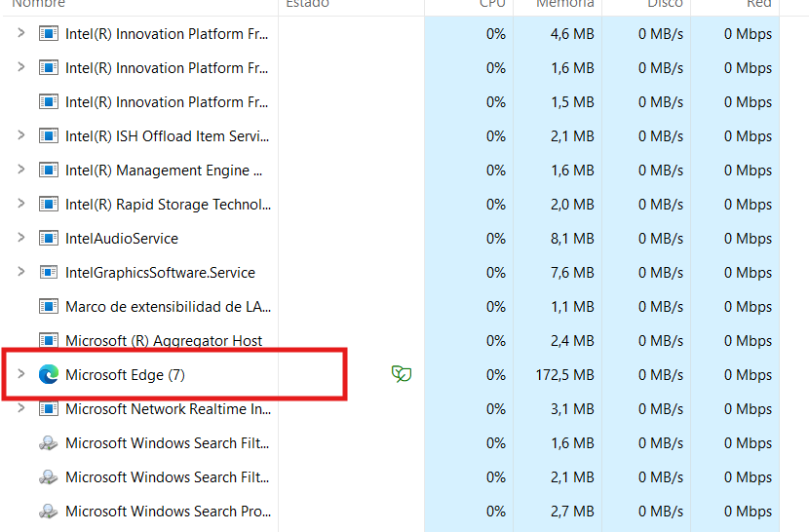The image size is (809, 532).
Task: Expand the Intel(R) Rapid Storage Technol... entry
Action: [x=21, y=204]
